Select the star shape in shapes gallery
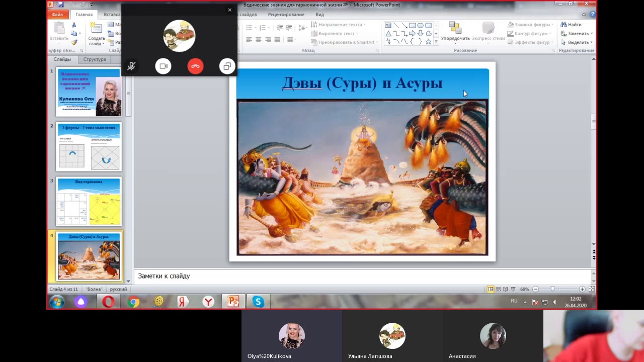Screen dimensions: 644x362 pyautogui.click(x=428, y=42)
